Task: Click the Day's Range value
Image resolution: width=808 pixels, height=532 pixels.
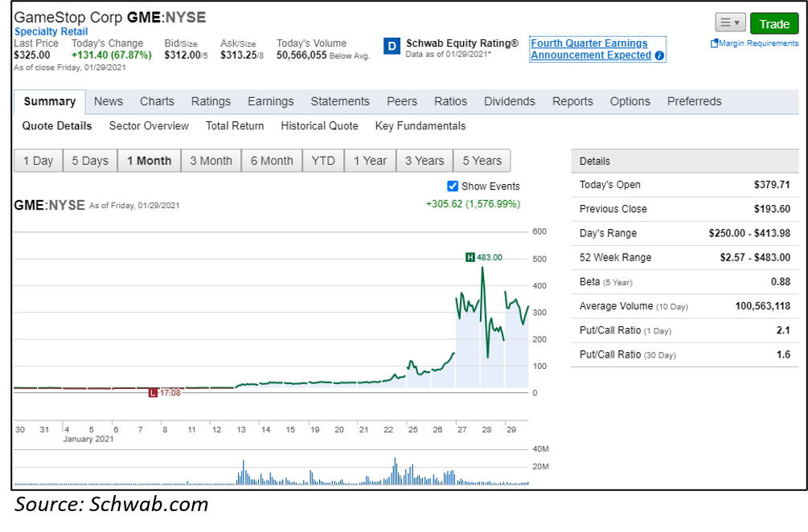Action: (x=749, y=233)
